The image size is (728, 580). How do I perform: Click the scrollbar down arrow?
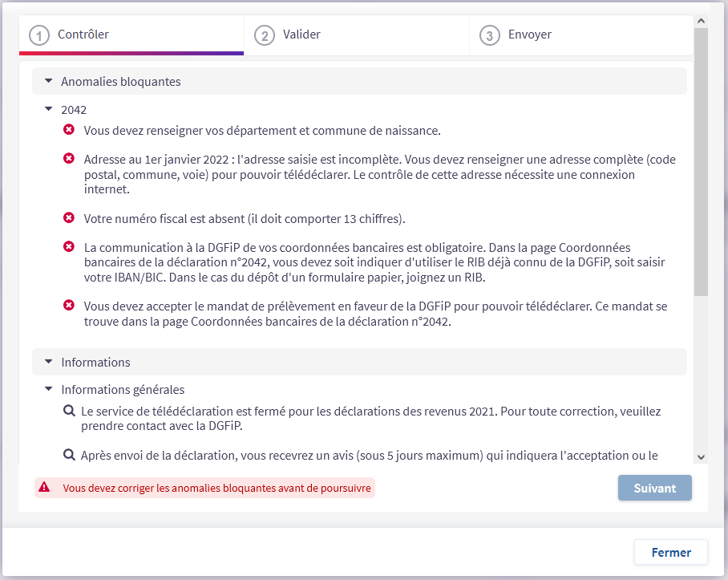(701, 456)
